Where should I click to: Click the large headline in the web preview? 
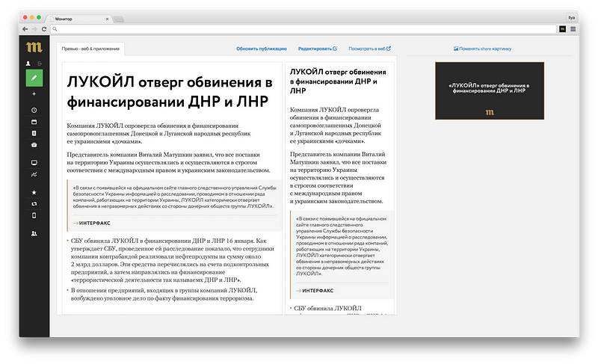[x=170, y=92]
